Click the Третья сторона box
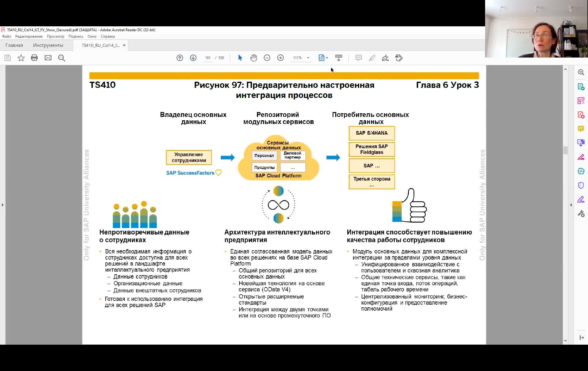The height and width of the screenshot is (371, 588). [x=372, y=182]
